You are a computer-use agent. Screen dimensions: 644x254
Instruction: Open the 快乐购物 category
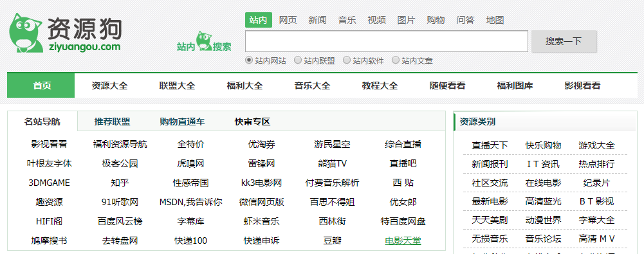543,146
